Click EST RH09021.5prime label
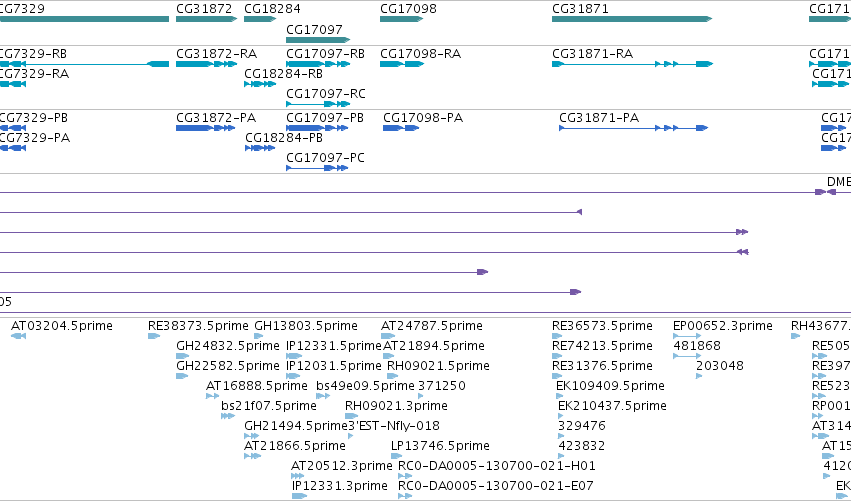 point(439,366)
